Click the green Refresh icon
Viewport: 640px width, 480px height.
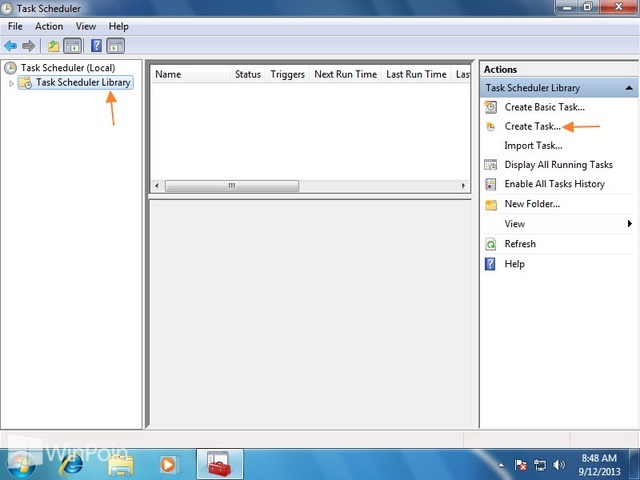tap(491, 244)
